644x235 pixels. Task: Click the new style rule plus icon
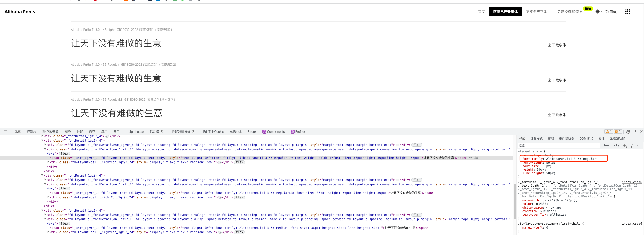624,145
